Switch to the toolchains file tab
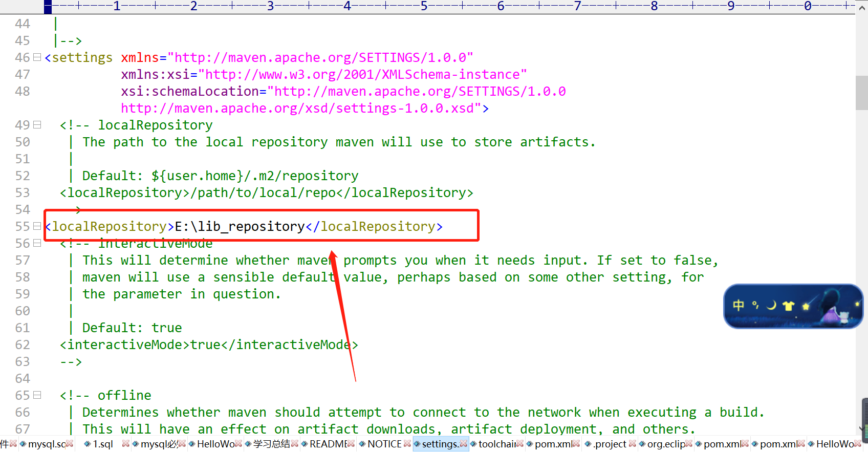Image resolution: width=868 pixels, height=452 pixels. (x=497, y=444)
